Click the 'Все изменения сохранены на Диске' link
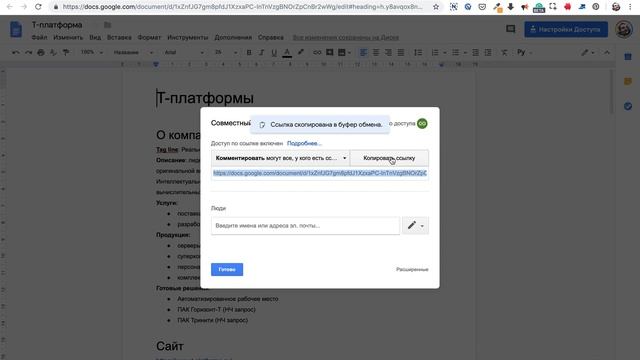This screenshot has height=360, width=640. coord(346,37)
